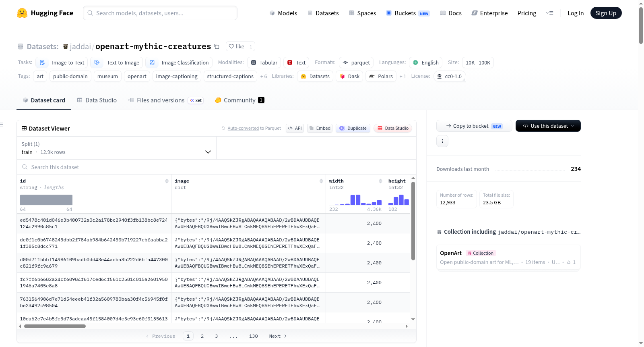Go to the Next page
Viewport: 644px width, 347px height.
(x=278, y=336)
